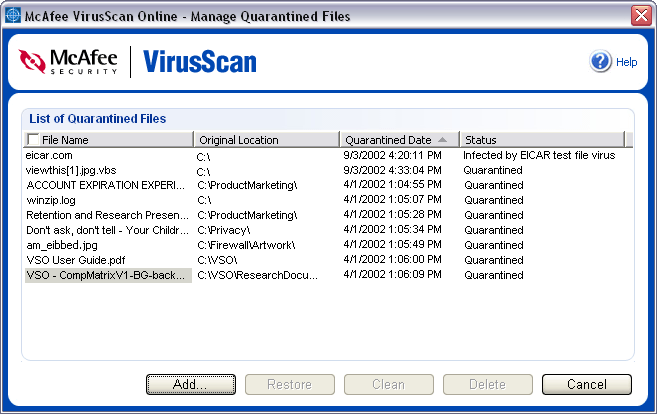Sort by Quarantined Date column header
The width and height of the screenshot is (657, 414).
tap(399, 140)
